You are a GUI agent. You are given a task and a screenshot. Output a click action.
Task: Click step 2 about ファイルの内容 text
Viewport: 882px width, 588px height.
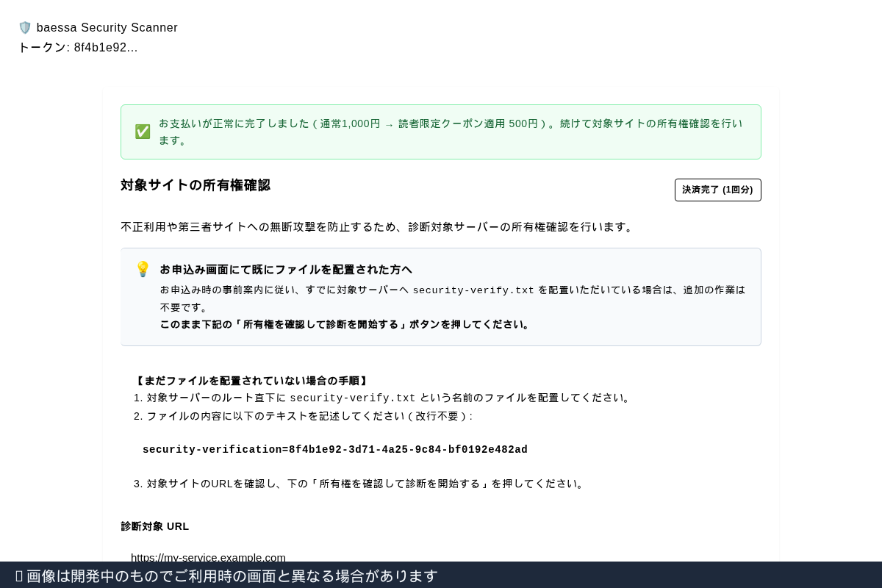coord(304,416)
